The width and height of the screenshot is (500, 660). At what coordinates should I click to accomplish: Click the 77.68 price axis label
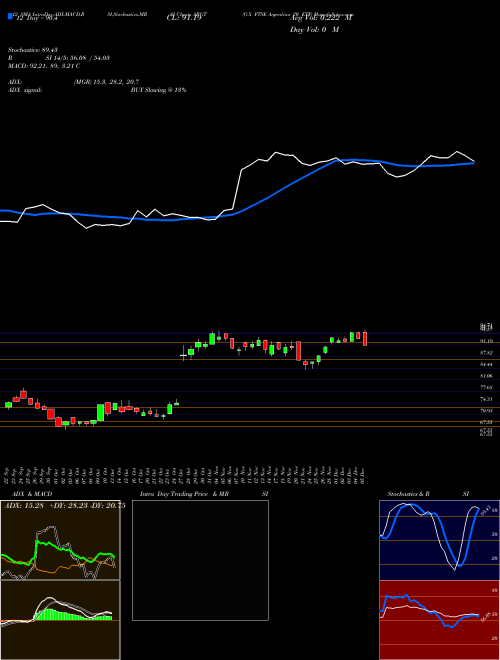click(486, 387)
